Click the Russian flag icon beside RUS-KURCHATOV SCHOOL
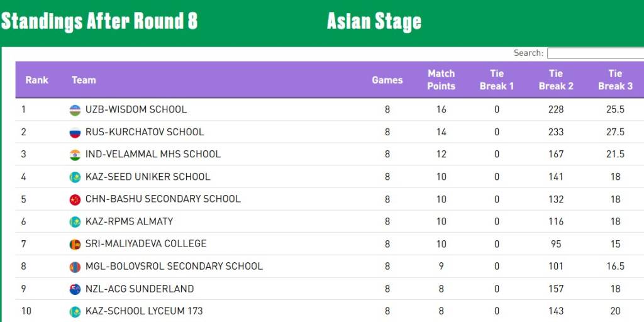 pos(75,132)
